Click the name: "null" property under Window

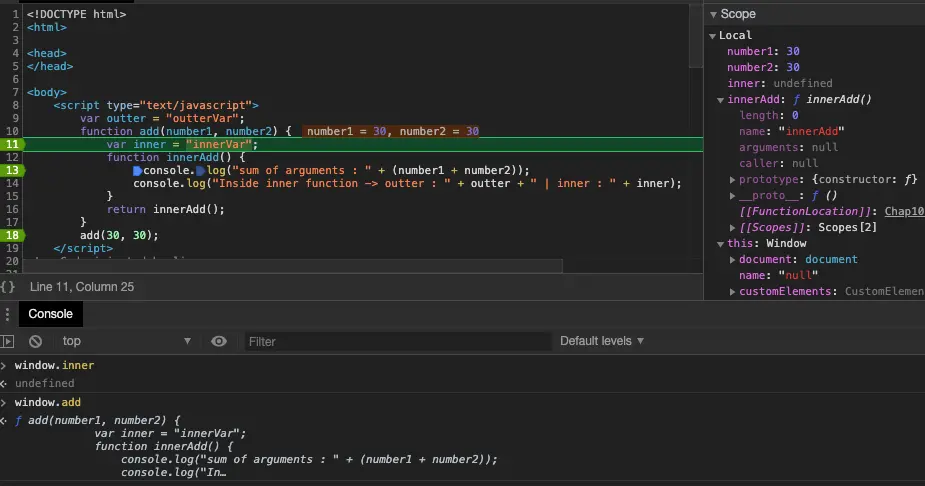pyautogui.click(x=778, y=275)
